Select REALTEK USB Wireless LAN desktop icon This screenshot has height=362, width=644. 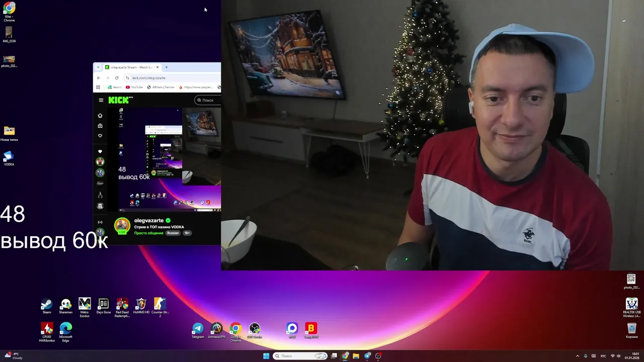(632, 307)
